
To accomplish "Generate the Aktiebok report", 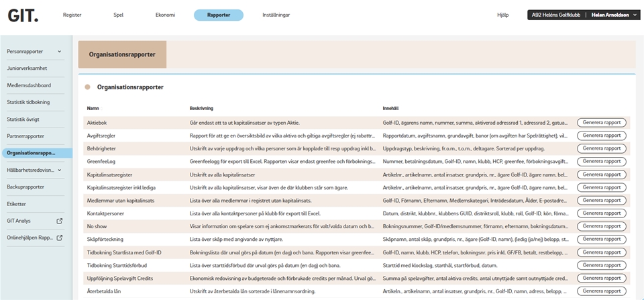I will [x=602, y=123].
